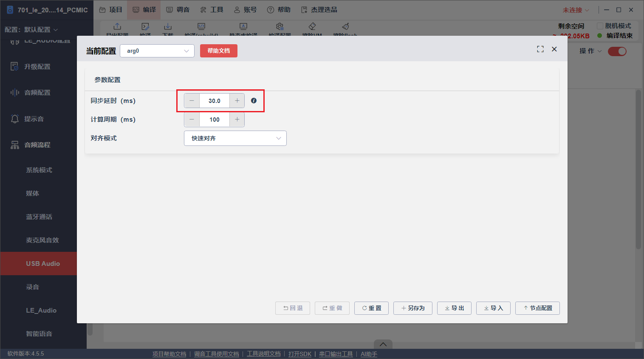Screen dimensions: 644x359
Task: Click the info icon beside 同步延时
Action: pos(254,101)
